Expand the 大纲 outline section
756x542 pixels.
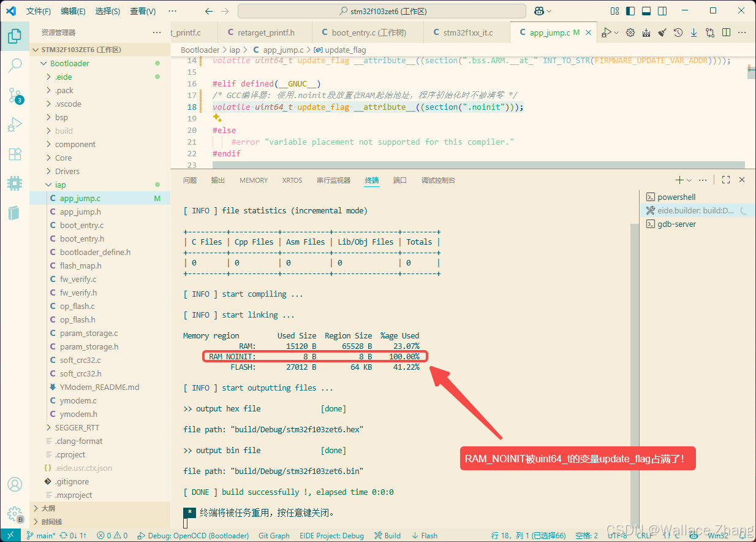click(100, 508)
